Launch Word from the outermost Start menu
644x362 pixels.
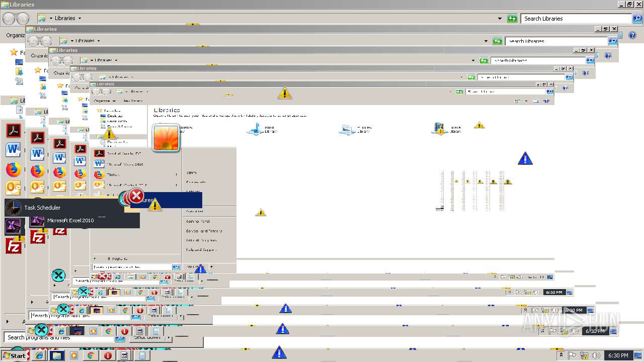pos(13,150)
